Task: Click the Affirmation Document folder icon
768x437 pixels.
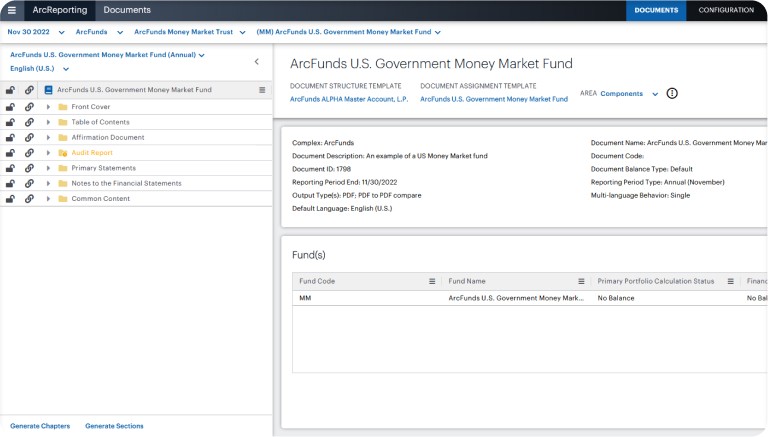Action: click(63, 138)
